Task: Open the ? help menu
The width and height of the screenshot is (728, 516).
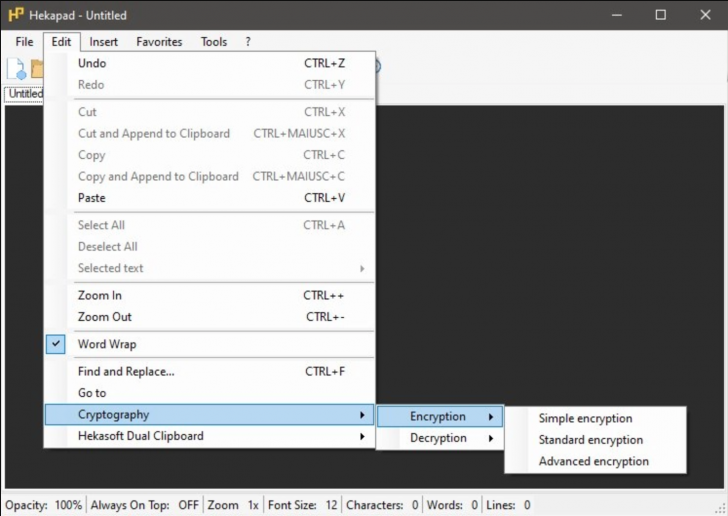Action: (248, 42)
